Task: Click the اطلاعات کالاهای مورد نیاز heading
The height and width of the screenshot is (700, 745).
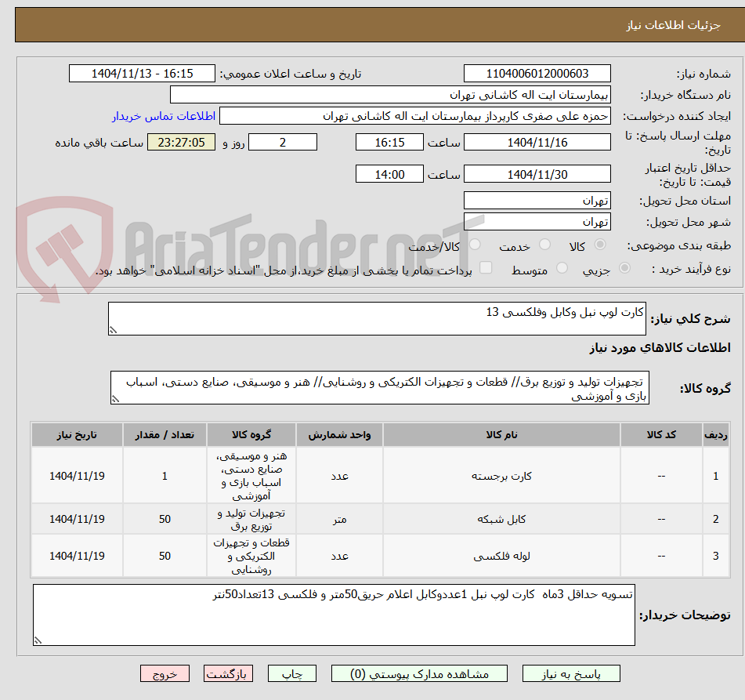Action: tap(660, 348)
